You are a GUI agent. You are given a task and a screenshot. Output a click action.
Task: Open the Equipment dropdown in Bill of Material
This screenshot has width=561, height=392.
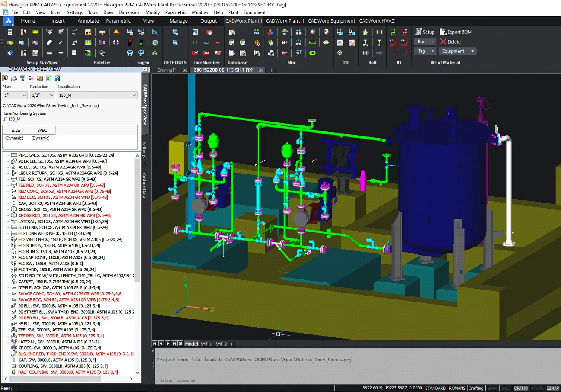click(457, 51)
